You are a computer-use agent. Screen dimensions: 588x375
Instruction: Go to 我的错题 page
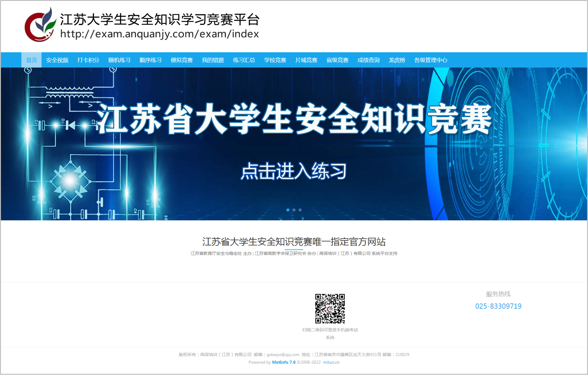pos(213,60)
